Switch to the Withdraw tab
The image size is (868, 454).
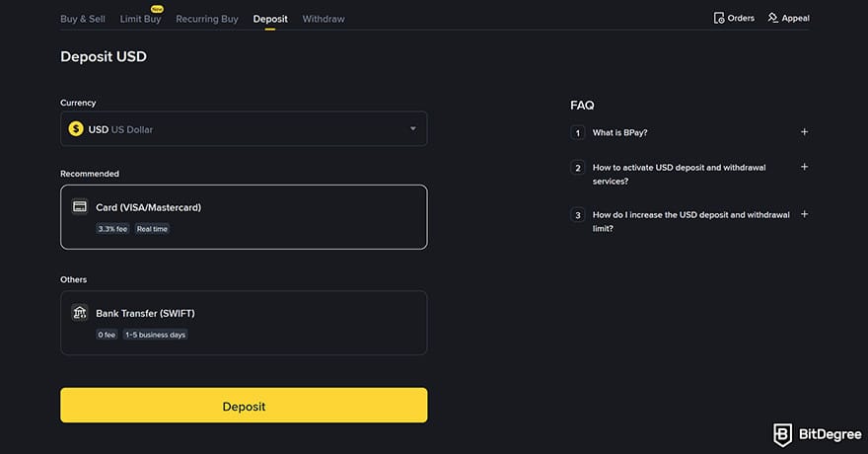(324, 19)
